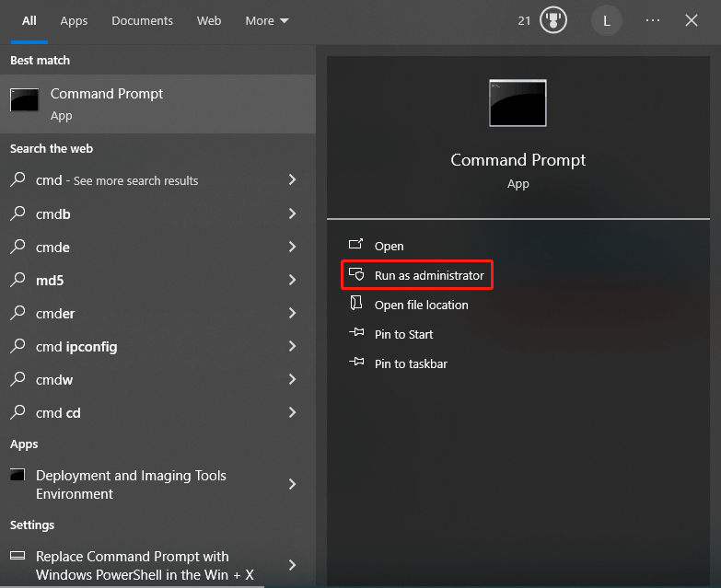Open Replace Command Prompt with PowerShell setting

[157, 565]
